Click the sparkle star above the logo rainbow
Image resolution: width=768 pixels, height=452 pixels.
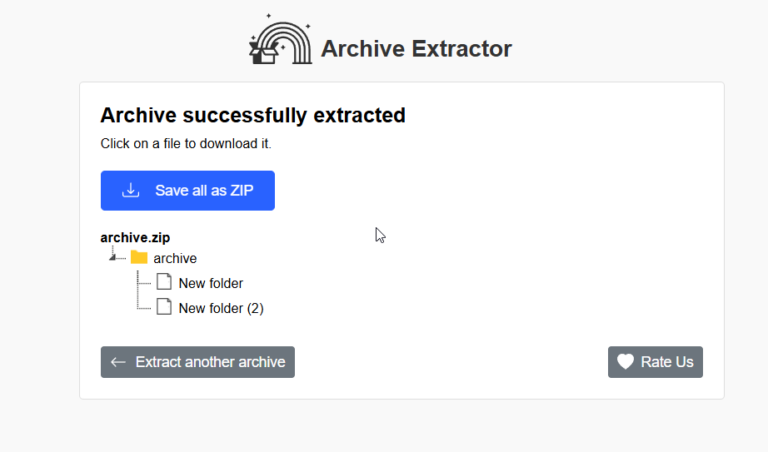pos(268,17)
